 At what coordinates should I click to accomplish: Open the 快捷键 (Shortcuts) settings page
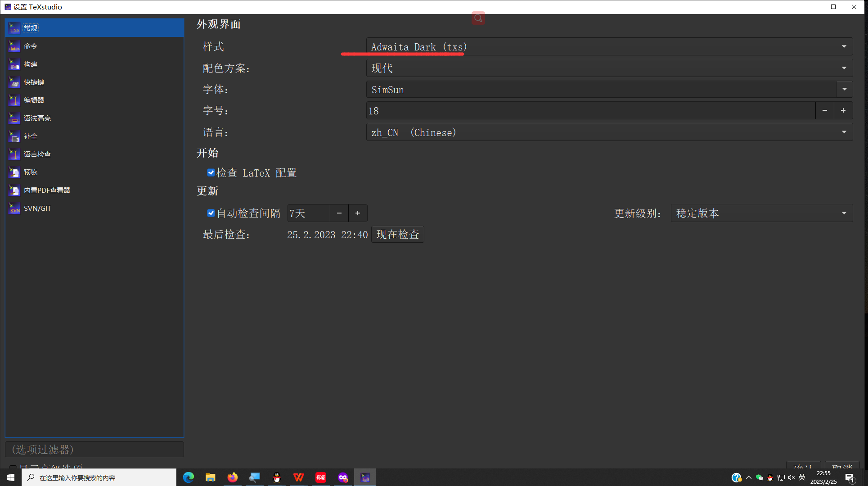click(94, 82)
